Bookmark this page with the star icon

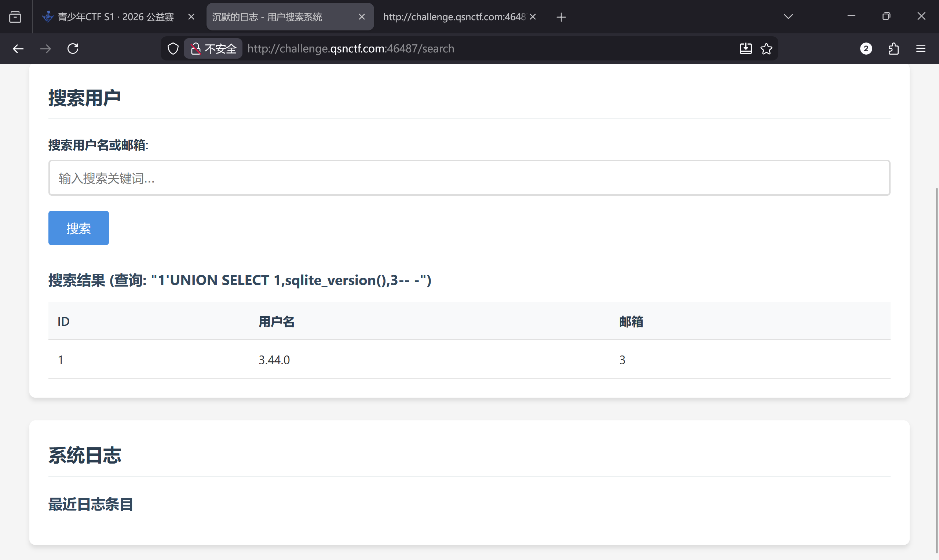pyautogui.click(x=766, y=49)
